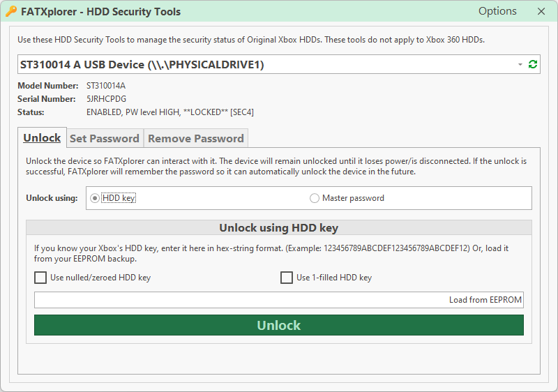Switch to the Remove Password tab
This screenshot has width=558, height=392.
pos(195,138)
